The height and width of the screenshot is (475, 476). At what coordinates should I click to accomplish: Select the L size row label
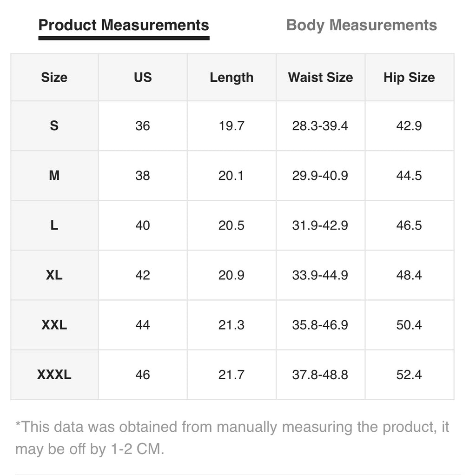(x=54, y=225)
